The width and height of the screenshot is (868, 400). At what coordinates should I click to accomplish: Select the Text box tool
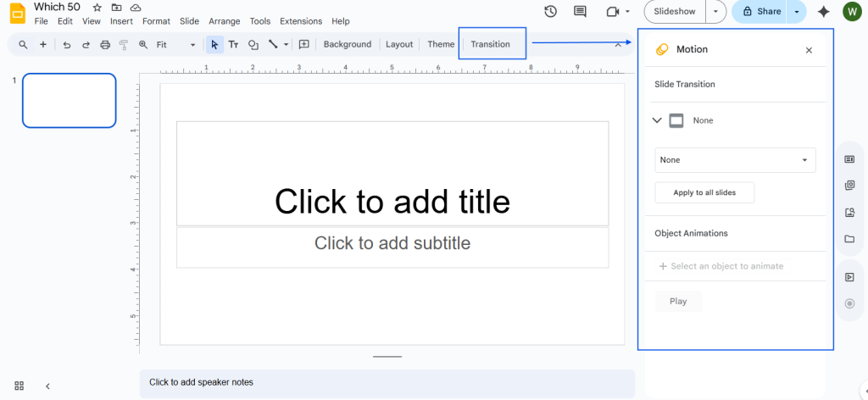point(233,45)
